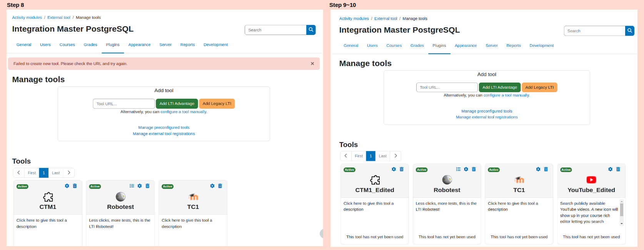Open the Server tab in Step 9~10 panel
The width and height of the screenshot is (644, 250).
[x=492, y=46]
